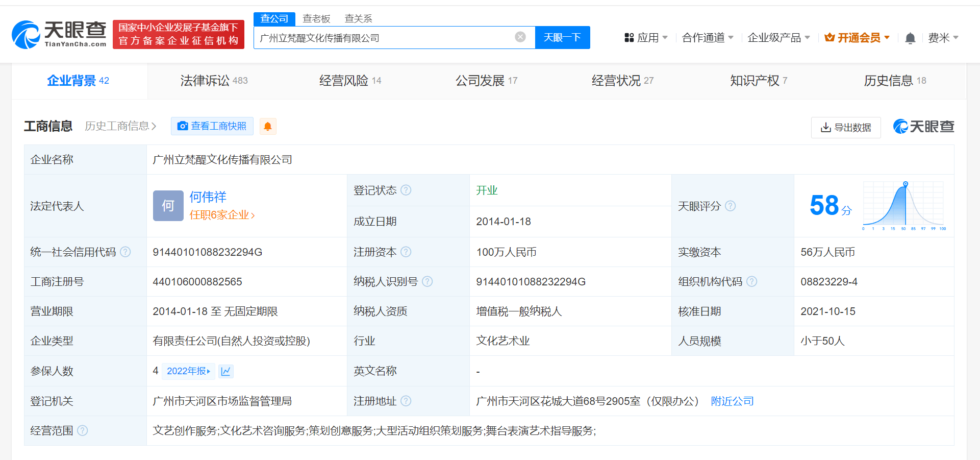Open 历史工商信息 link
Screen dimensions: 980x460
[x=120, y=126]
